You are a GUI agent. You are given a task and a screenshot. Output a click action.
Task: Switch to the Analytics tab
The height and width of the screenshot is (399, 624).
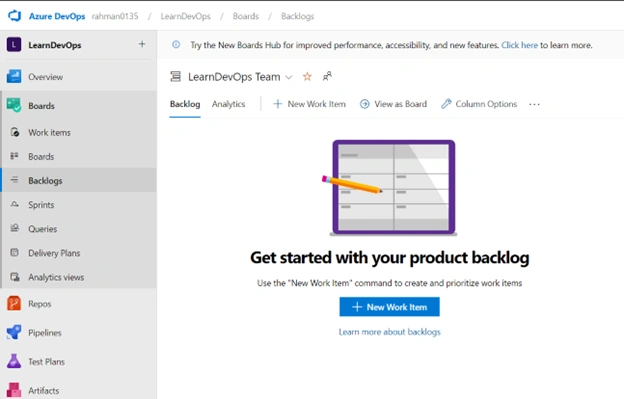pos(228,104)
